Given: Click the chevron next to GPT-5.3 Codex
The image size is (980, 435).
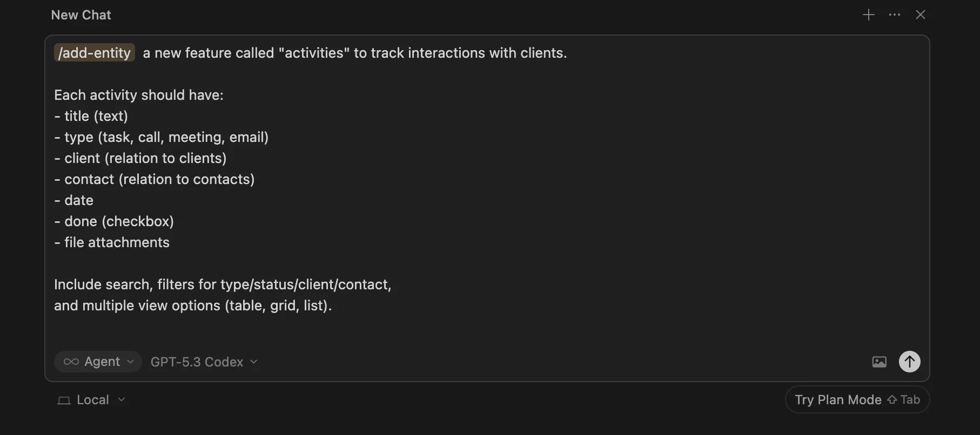Looking at the screenshot, I should tap(254, 362).
